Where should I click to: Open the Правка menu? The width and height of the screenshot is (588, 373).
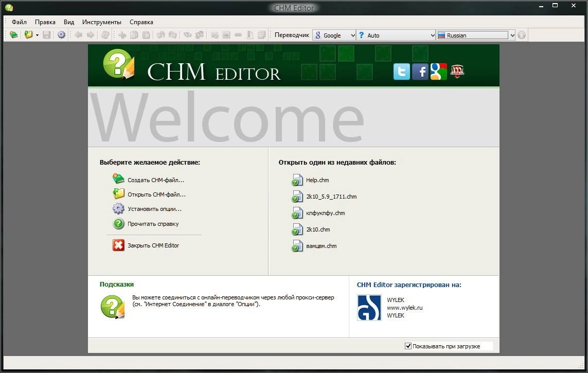coord(45,22)
